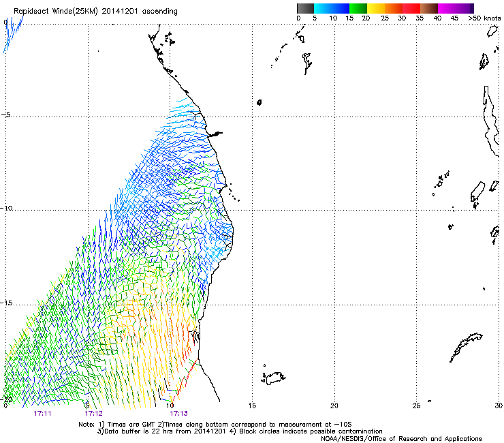Click the latitude axis label -5
Screen dimensions: 504x443
click(x=6, y=115)
